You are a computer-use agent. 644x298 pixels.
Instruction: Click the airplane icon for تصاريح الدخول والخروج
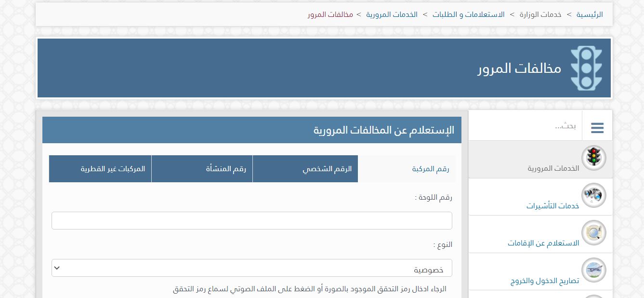[x=594, y=270]
